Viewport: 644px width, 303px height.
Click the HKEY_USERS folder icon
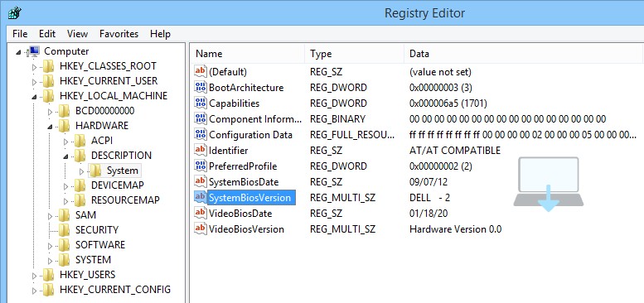[48, 275]
